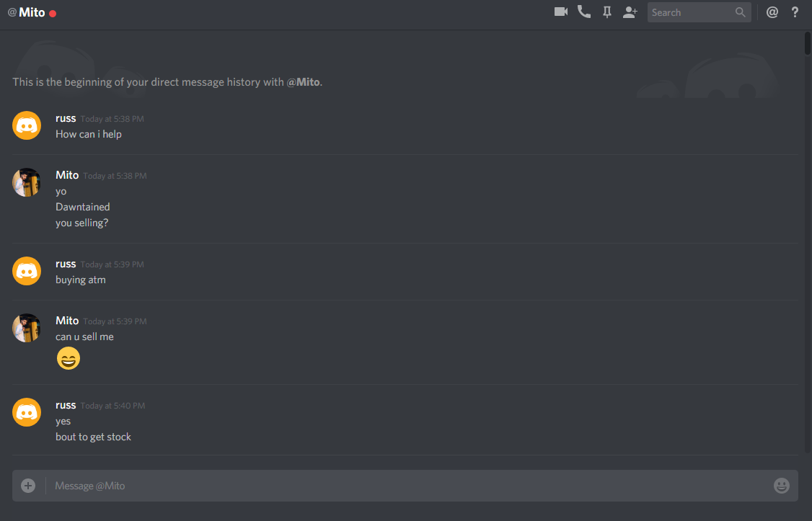Click the Message @Mito text box

405,485
